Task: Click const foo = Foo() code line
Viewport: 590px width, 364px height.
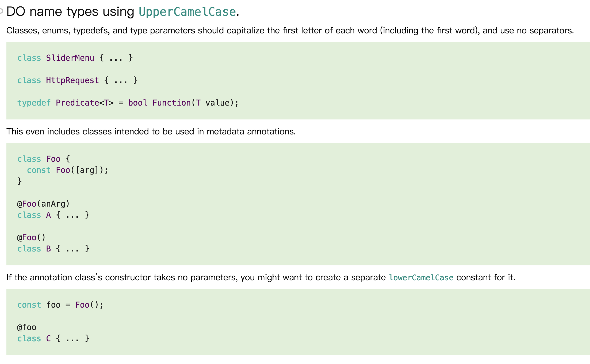Action: click(60, 305)
